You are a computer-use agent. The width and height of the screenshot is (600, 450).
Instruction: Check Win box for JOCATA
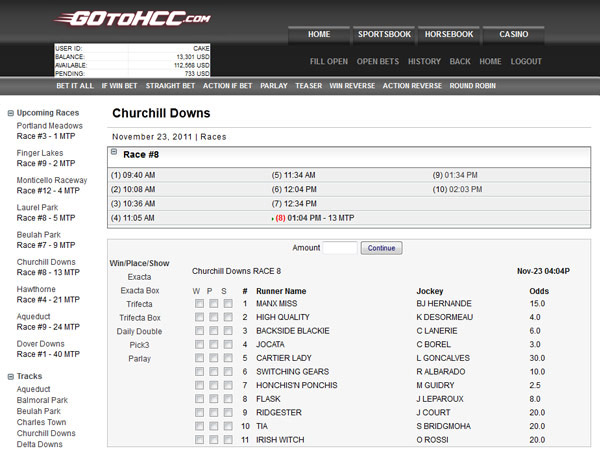point(199,344)
